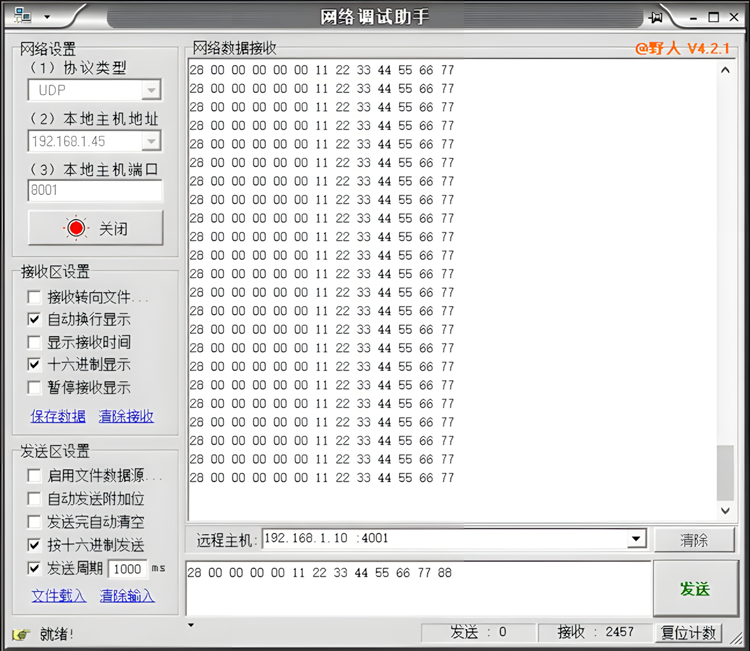
Task: Turn on 显示接收时间 checkbox
Action: point(35,342)
